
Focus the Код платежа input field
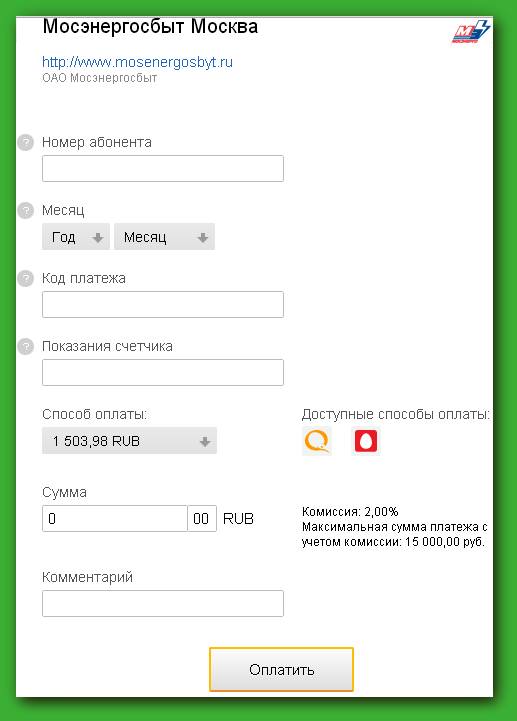pyautogui.click(x=163, y=304)
